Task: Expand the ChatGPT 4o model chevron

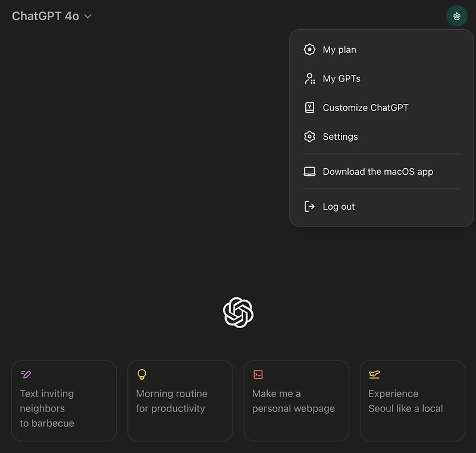Action: [x=88, y=17]
